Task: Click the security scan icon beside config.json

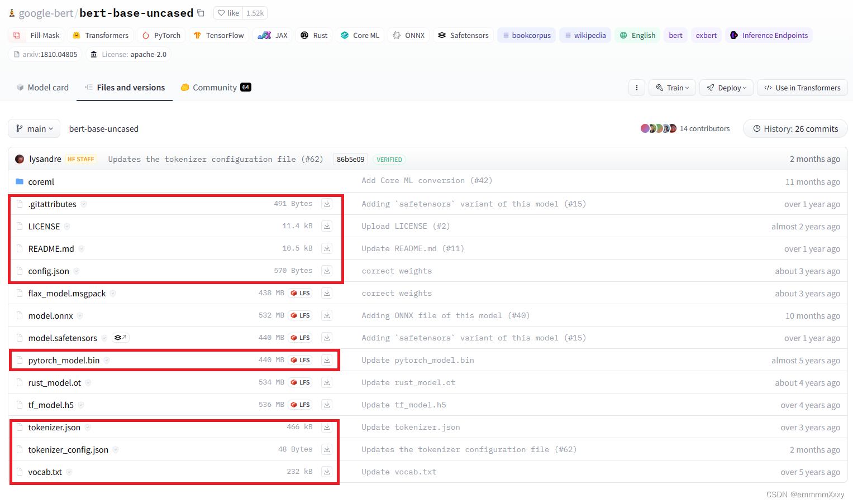Action: tap(77, 271)
